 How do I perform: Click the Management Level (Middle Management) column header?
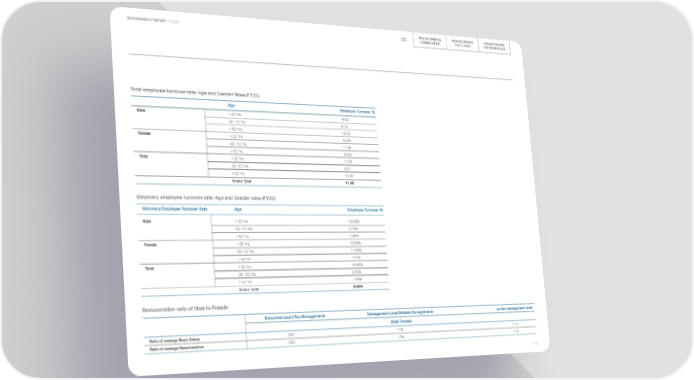pos(400,313)
